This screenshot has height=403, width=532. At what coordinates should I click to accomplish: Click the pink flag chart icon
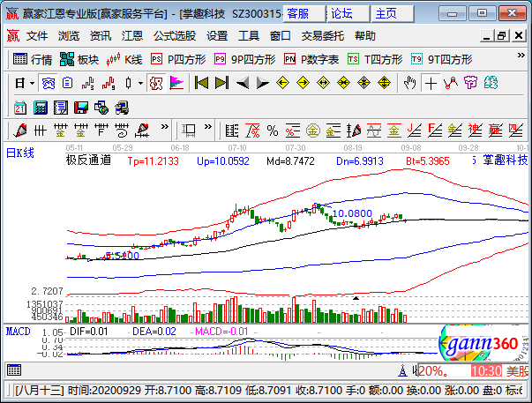tap(176, 83)
